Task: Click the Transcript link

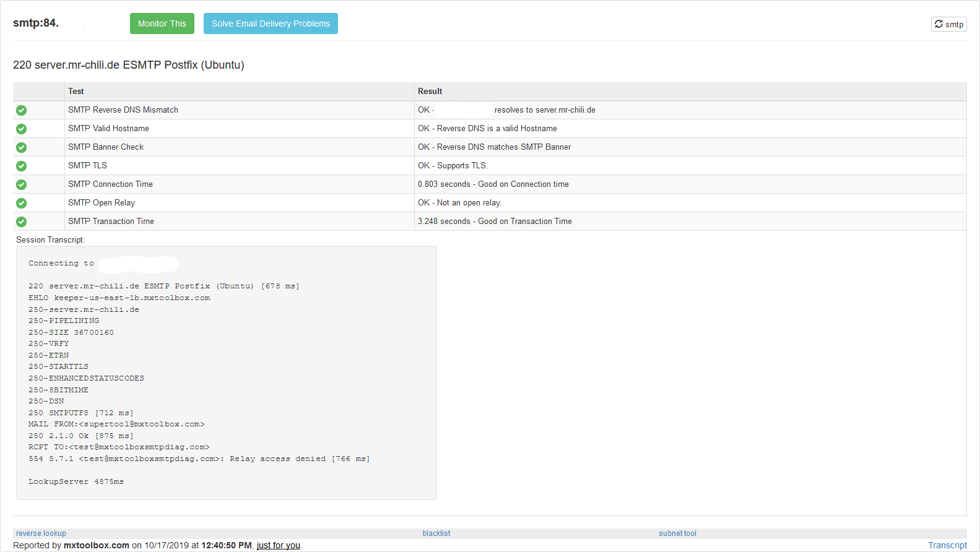Action: click(x=947, y=545)
